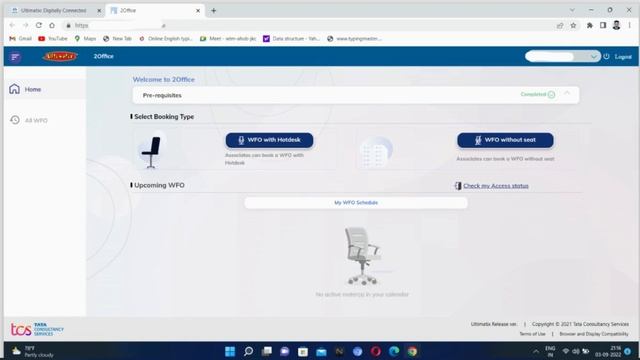Open the taskbar clock and date

[608, 351]
